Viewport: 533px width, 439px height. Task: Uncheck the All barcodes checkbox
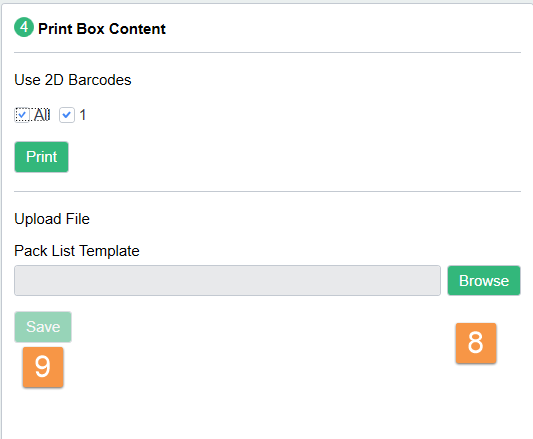[x=22, y=115]
